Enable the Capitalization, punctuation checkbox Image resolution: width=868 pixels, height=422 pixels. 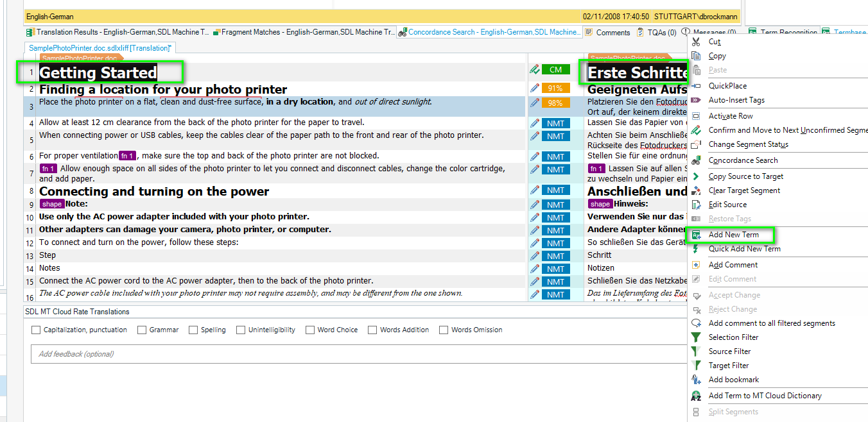point(36,330)
